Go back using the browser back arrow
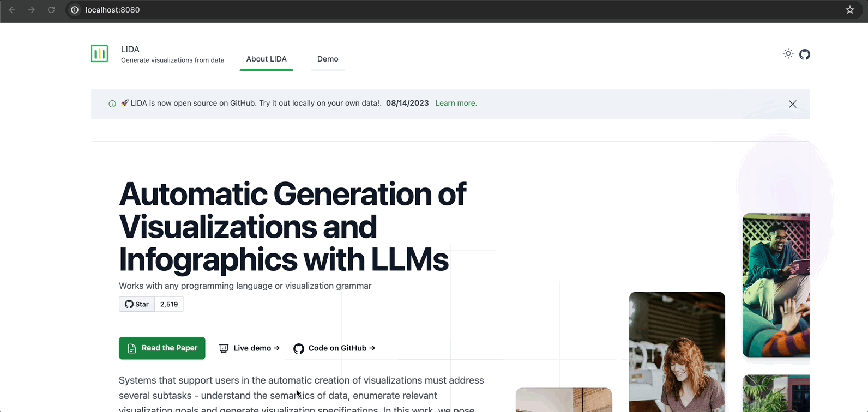Viewport: 868px width, 412px height. (12, 10)
